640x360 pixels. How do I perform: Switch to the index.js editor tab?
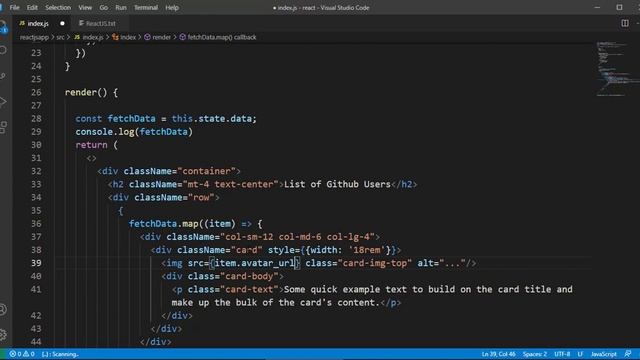[38, 24]
